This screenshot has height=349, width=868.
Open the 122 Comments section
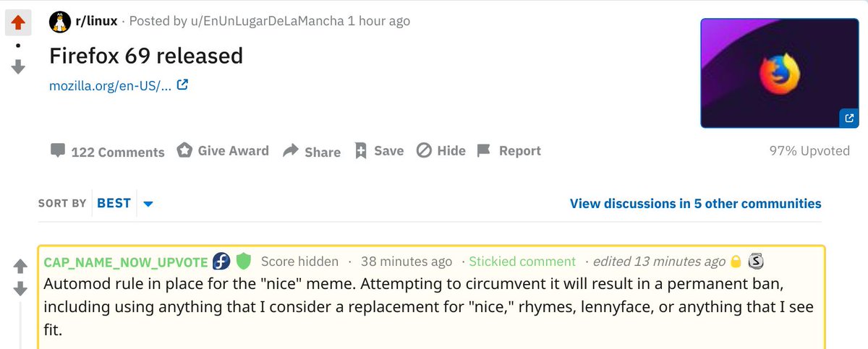[x=107, y=152]
